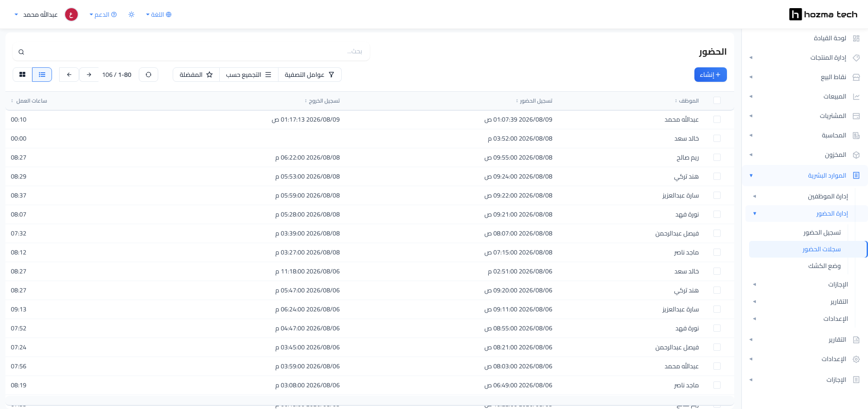868x409 pixels.
Task: Click work hours 07:24 cell
Action: point(19,347)
